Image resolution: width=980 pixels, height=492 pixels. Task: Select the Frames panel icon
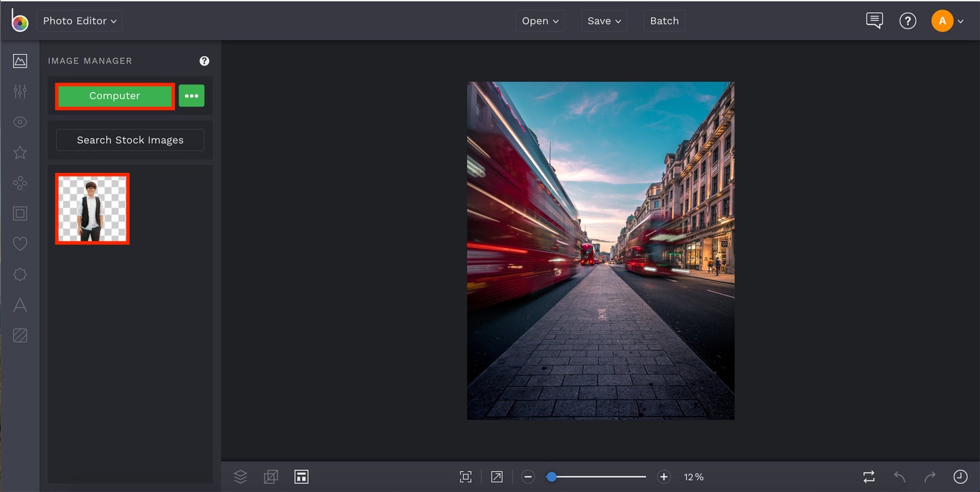[20, 213]
